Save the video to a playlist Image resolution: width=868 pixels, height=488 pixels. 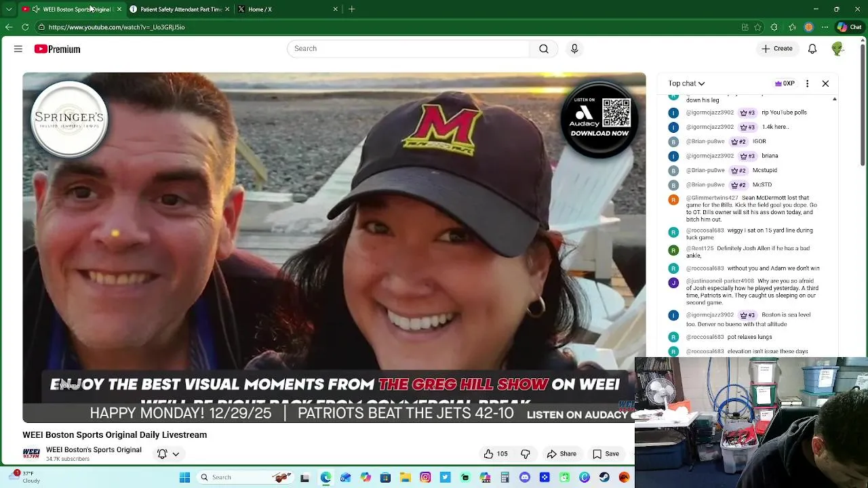[x=606, y=454]
